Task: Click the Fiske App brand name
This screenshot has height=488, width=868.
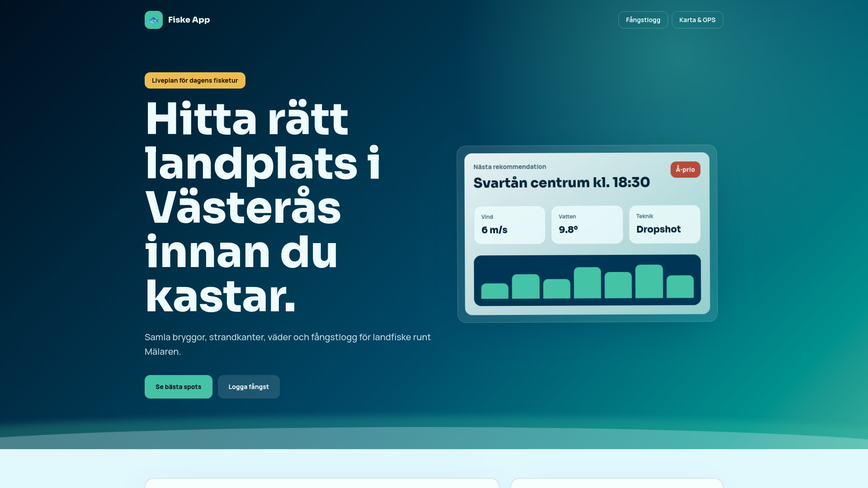Action: 189,20
